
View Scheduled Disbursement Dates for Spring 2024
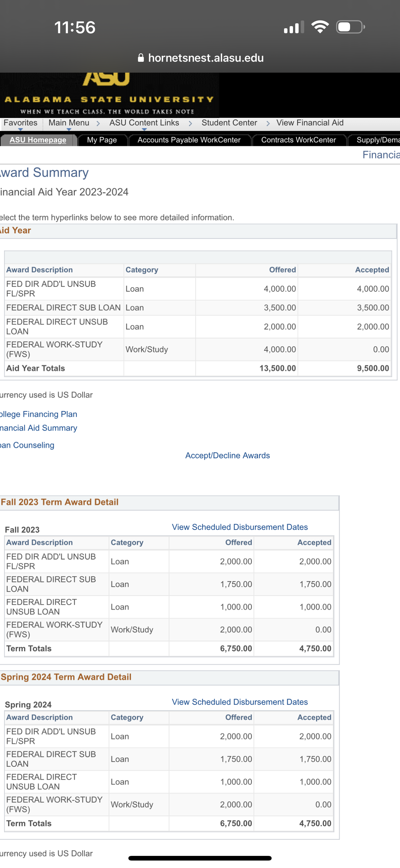(x=240, y=702)
